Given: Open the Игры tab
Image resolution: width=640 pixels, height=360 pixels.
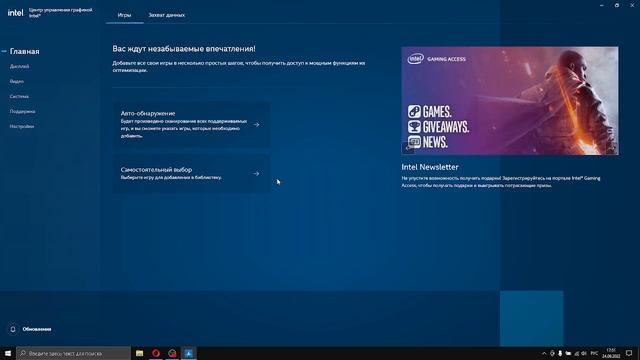Looking at the screenshot, I should (124, 15).
